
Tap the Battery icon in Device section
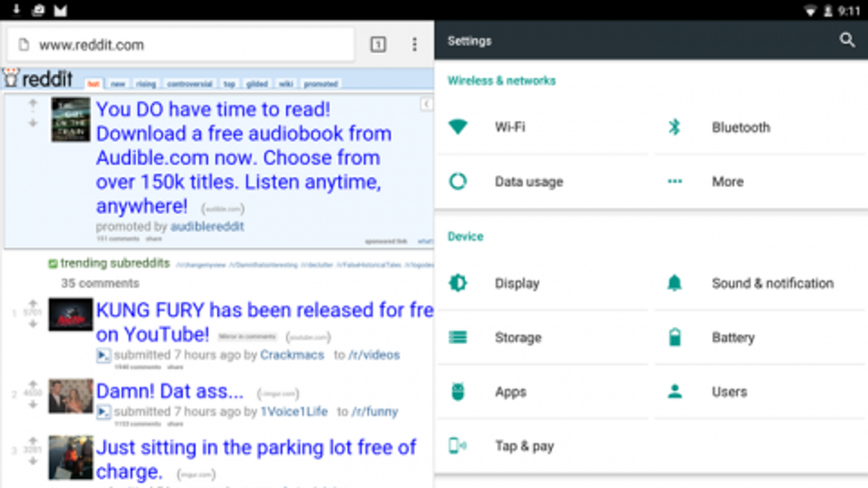[674, 337]
